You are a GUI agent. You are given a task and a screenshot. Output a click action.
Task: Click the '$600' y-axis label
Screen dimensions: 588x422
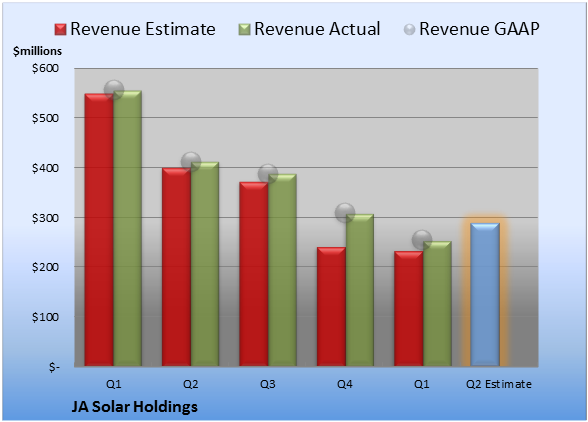coord(45,68)
